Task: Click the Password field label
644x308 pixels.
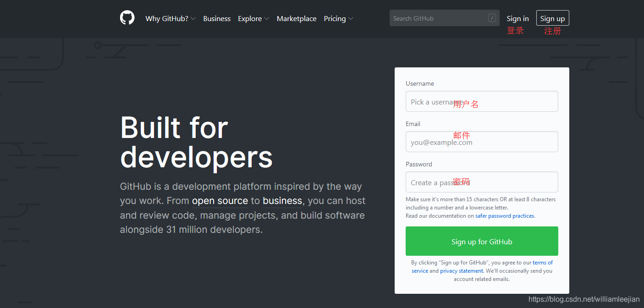Action: tap(419, 164)
